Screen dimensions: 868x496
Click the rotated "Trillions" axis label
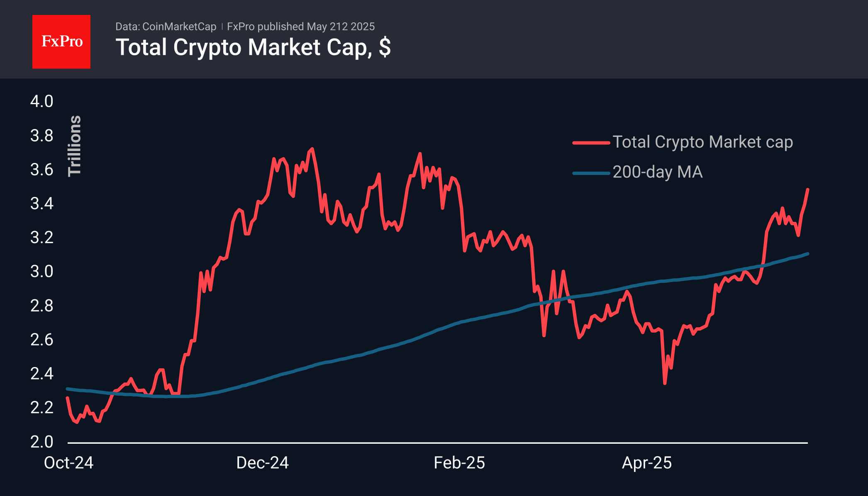point(75,146)
